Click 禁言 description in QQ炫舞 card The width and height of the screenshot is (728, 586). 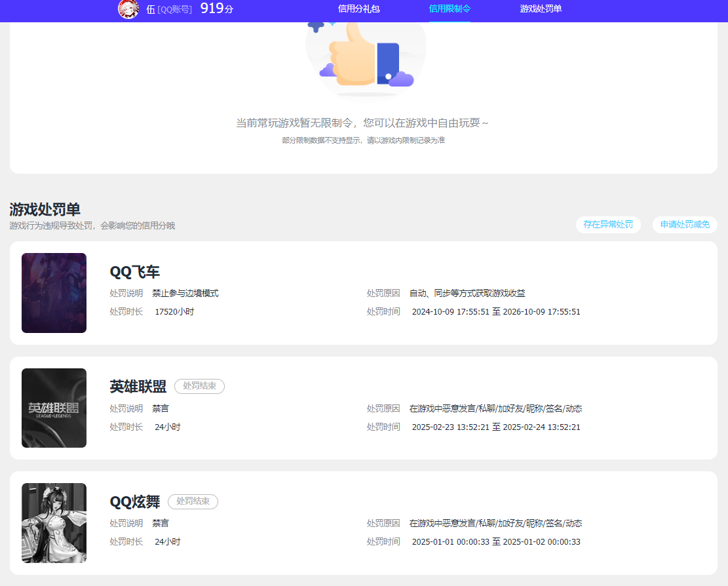click(160, 523)
